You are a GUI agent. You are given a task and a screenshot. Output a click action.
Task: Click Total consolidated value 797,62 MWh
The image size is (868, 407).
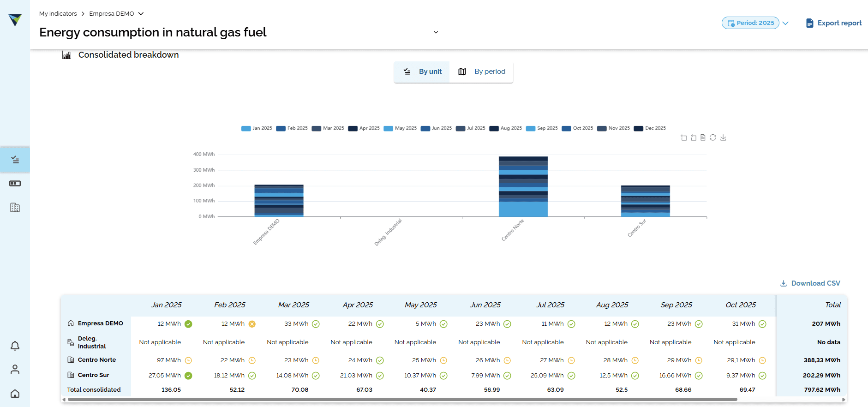tap(822, 390)
